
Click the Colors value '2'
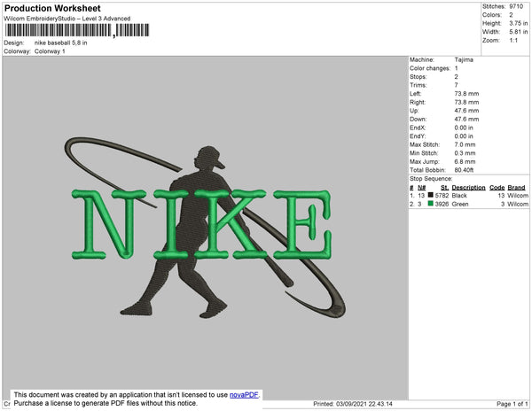[x=511, y=15]
